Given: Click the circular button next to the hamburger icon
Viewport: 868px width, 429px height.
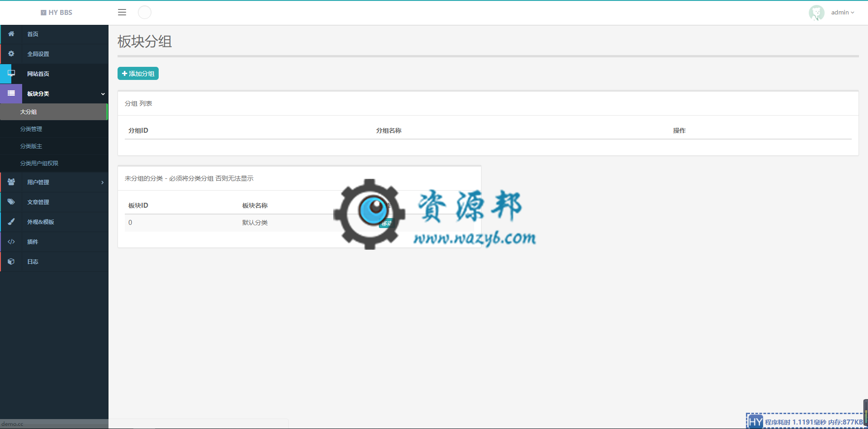Looking at the screenshot, I should [145, 12].
